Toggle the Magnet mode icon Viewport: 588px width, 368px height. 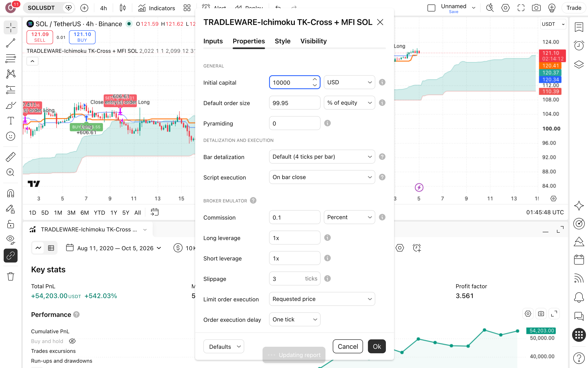click(10, 193)
